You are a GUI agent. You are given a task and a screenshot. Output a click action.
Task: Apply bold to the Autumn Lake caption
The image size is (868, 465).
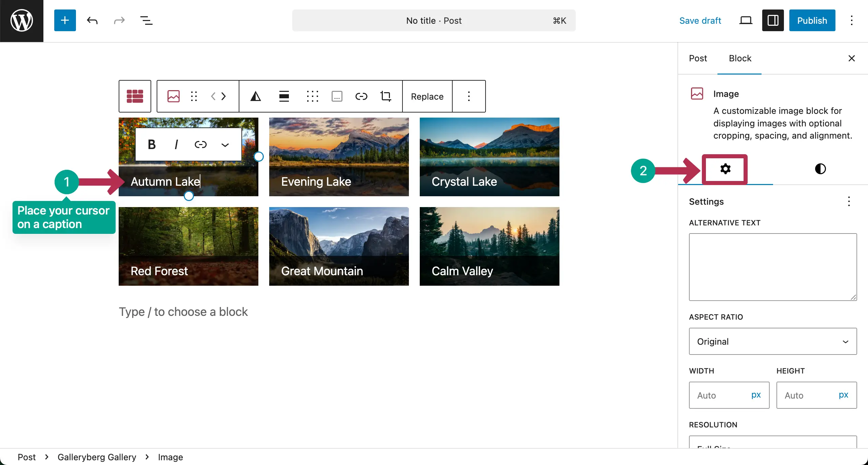click(152, 144)
